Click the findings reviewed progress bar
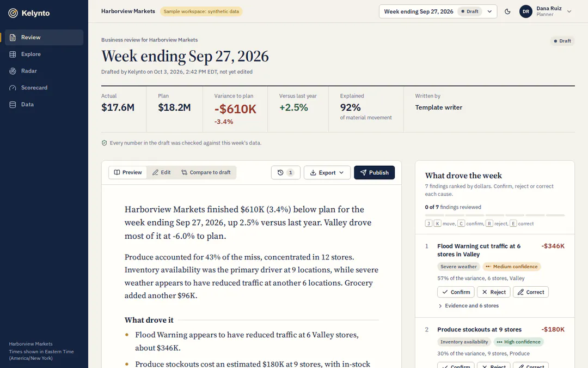The height and width of the screenshot is (368, 588). coord(494,215)
